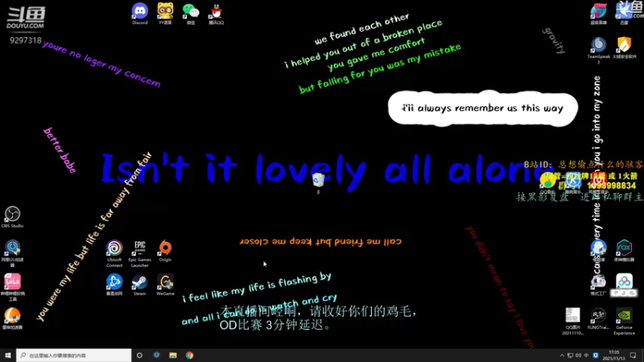
Task: Open the YY语音 desktop shortcut
Action: 165,14
